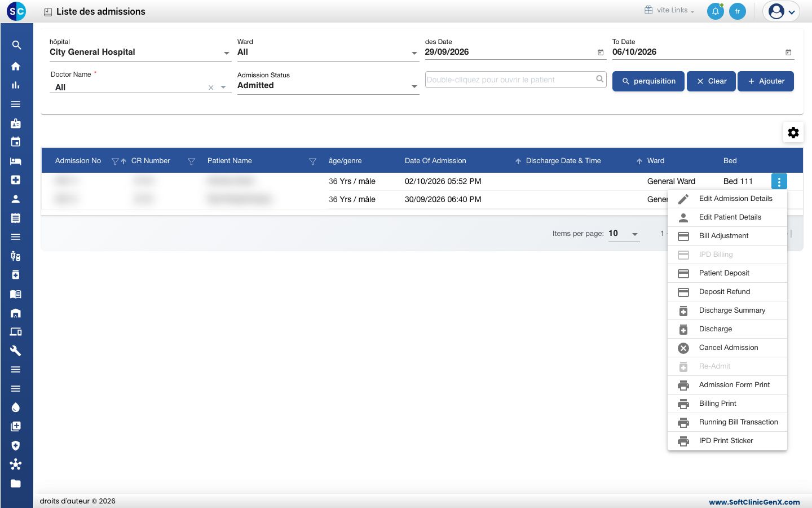The height and width of the screenshot is (508, 812).
Task: Select IPD Print Sticker option
Action: pos(727,441)
